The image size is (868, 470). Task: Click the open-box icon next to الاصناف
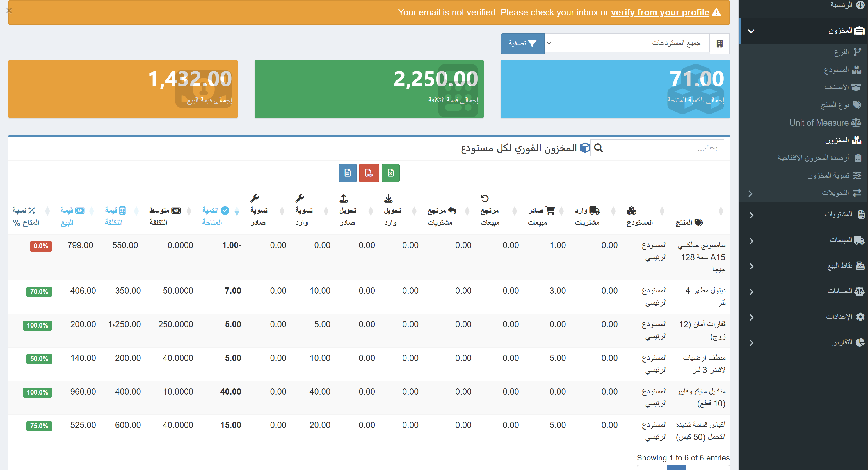[856, 87]
